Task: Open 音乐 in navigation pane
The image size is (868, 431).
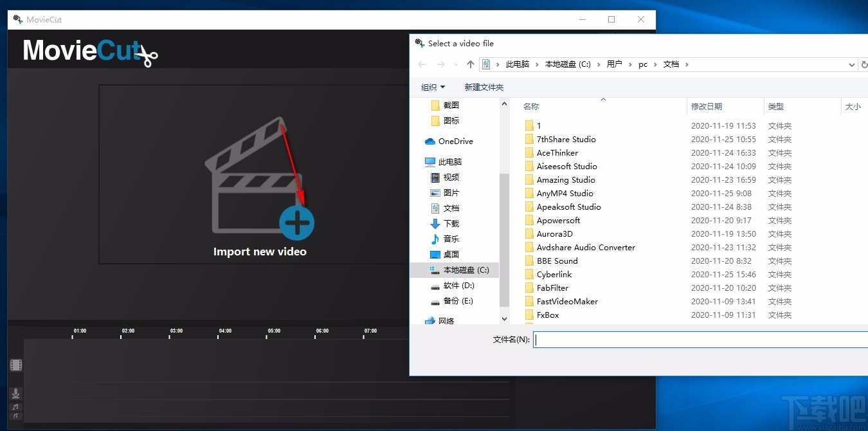Action: coord(445,239)
